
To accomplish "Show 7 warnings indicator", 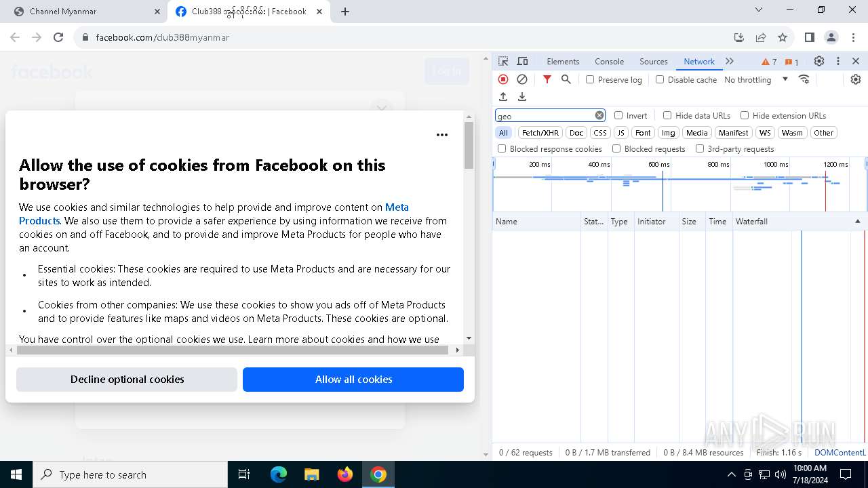I will (x=769, y=62).
